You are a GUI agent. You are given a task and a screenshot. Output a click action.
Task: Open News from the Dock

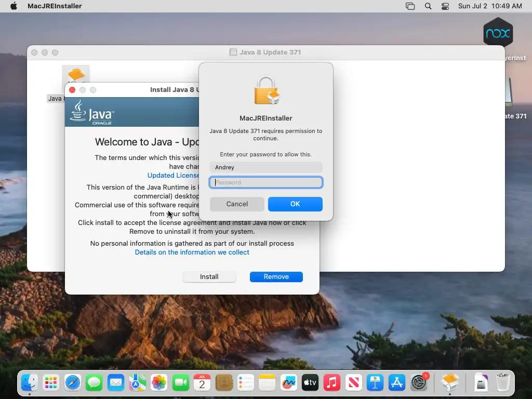353,383
